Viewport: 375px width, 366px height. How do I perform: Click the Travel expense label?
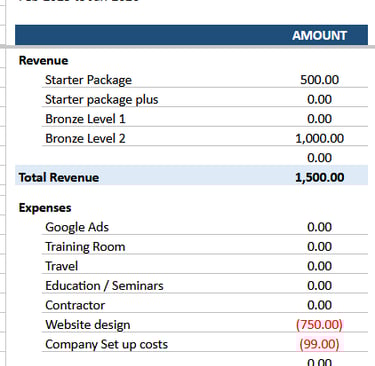[x=62, y=266]
